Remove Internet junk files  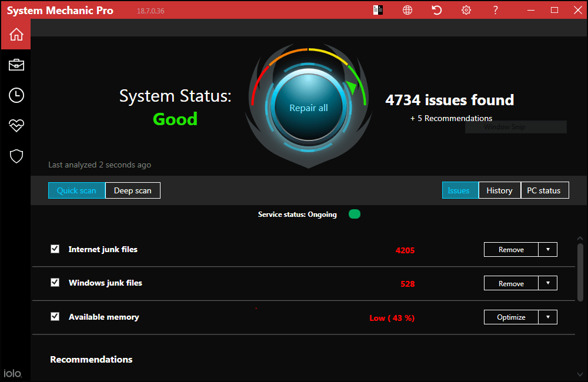coord(511,250)
